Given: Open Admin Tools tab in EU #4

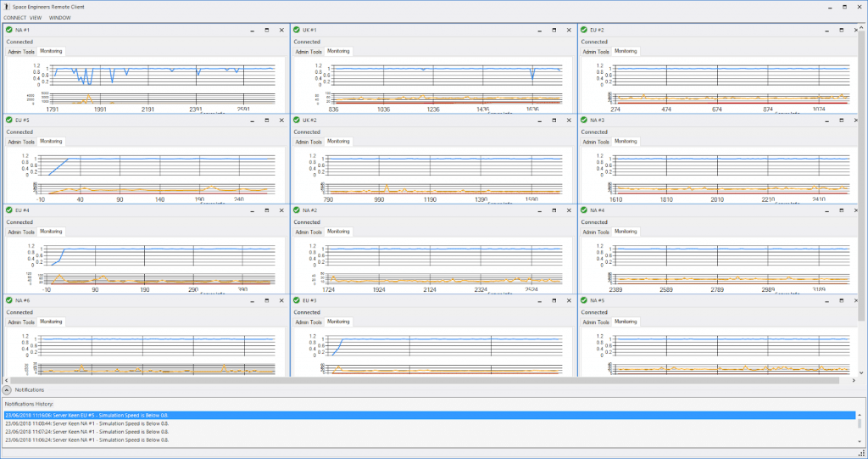Looking at the screenshot, I should (x=21, y=232).
